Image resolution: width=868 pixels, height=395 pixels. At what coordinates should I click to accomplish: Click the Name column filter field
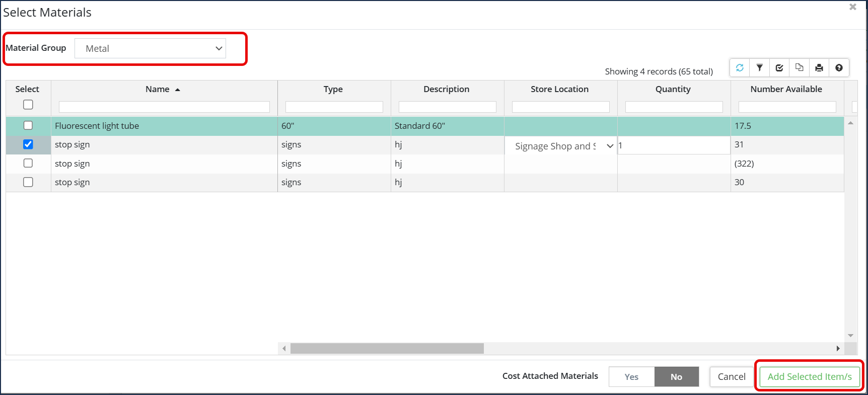pos(164,107)
